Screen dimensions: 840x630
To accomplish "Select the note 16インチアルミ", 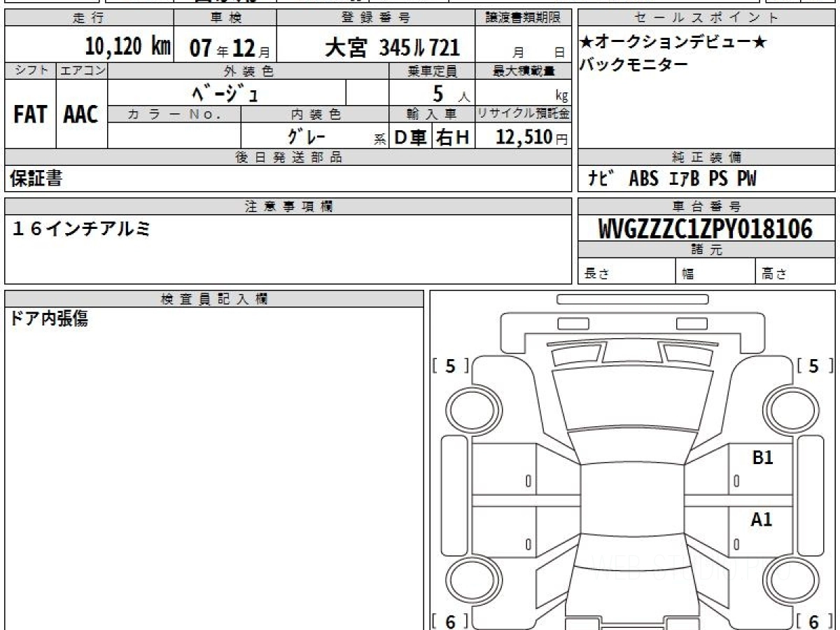I will [81, 228].
